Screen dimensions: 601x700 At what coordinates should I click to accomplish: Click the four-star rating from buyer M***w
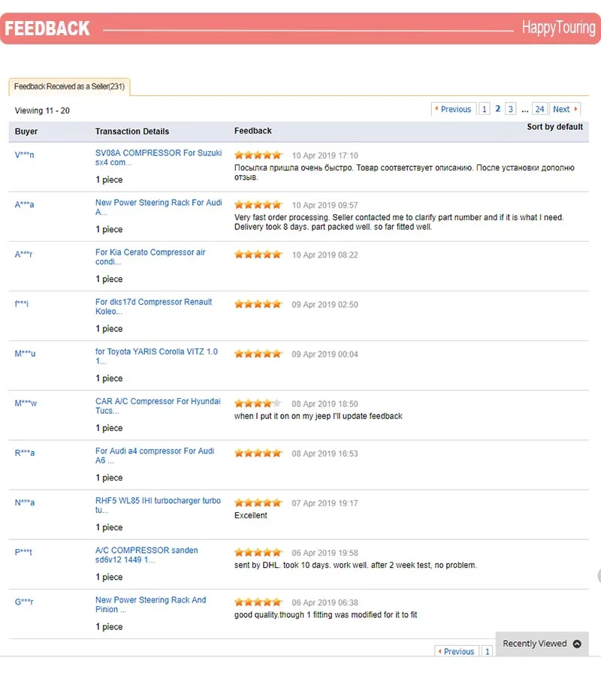coord(258,403)
